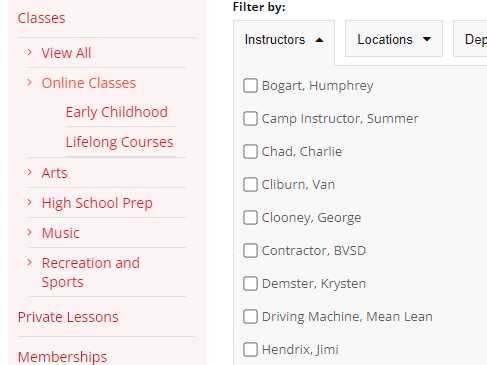
Task: Collapse the Instructors filter arrow
Action: click(x=319, y=40)
